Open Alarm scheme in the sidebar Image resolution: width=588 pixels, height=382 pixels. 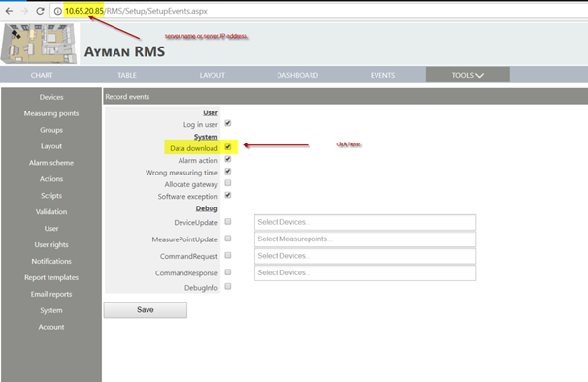tap(51, 163)
